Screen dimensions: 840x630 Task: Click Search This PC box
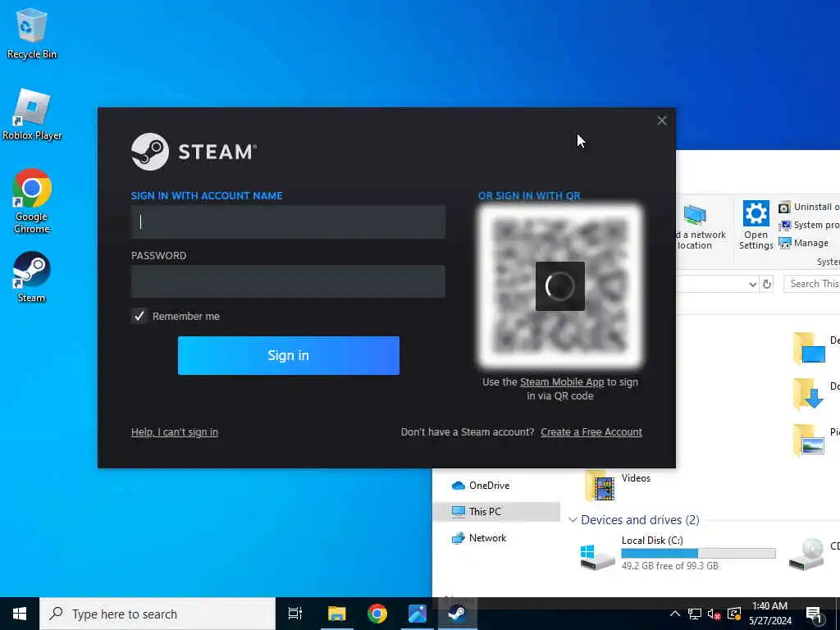click(x=812, y=284)
